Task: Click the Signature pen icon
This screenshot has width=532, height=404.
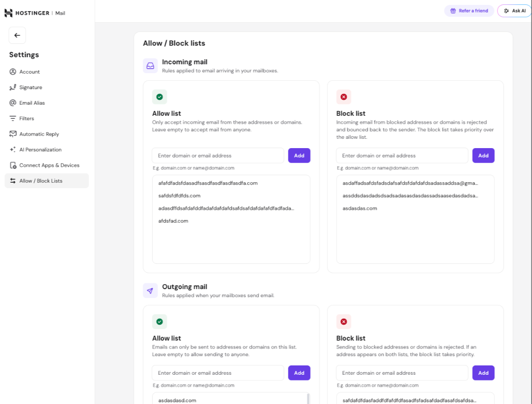Action: coord(12,87)
